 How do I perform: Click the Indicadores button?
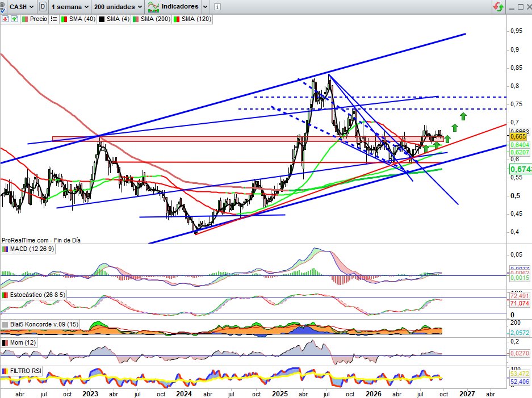180,6
